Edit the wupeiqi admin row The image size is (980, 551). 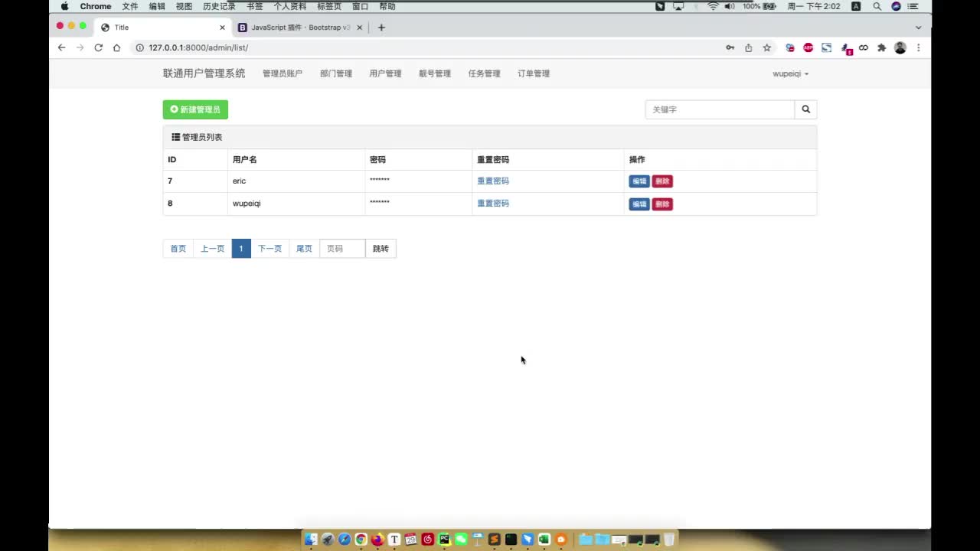click(x=639, y=204)
